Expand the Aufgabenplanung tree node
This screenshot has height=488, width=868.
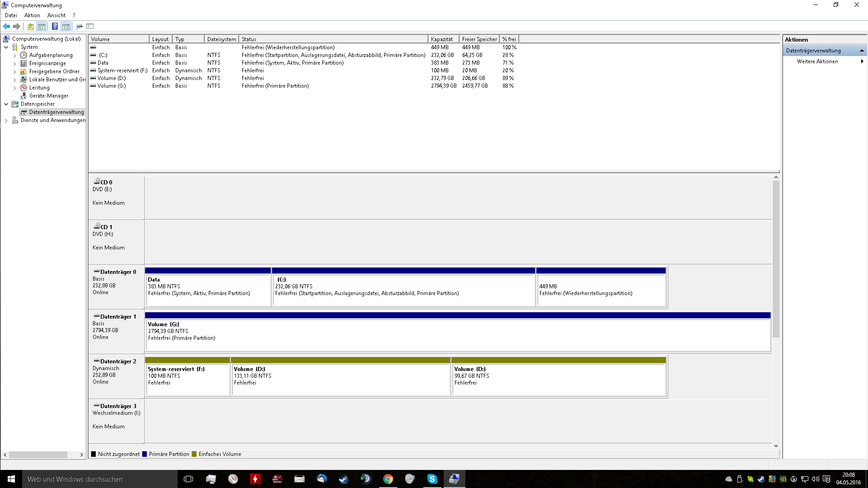(x=14, y=55)
